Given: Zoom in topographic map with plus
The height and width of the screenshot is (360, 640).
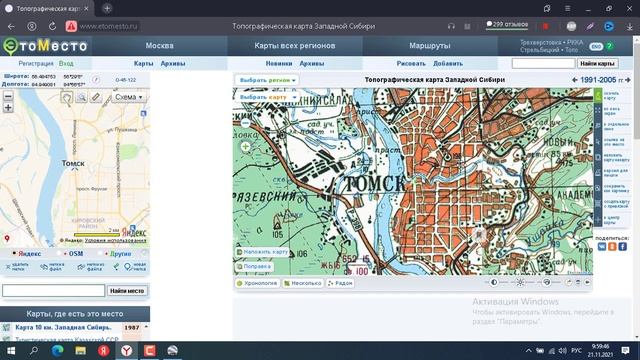Looking at the screenshot, I should tap(245, 147).
